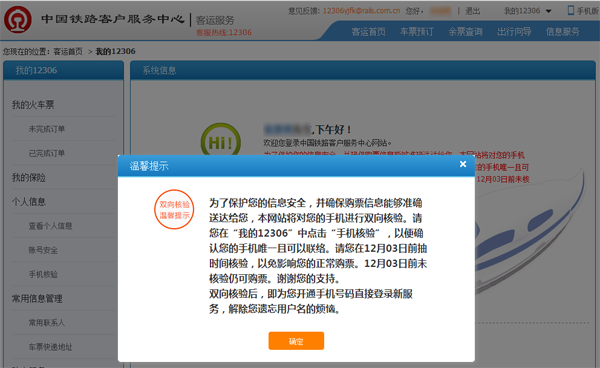
Task: Open the 车票预订 navigation tab
Action: 417,32
